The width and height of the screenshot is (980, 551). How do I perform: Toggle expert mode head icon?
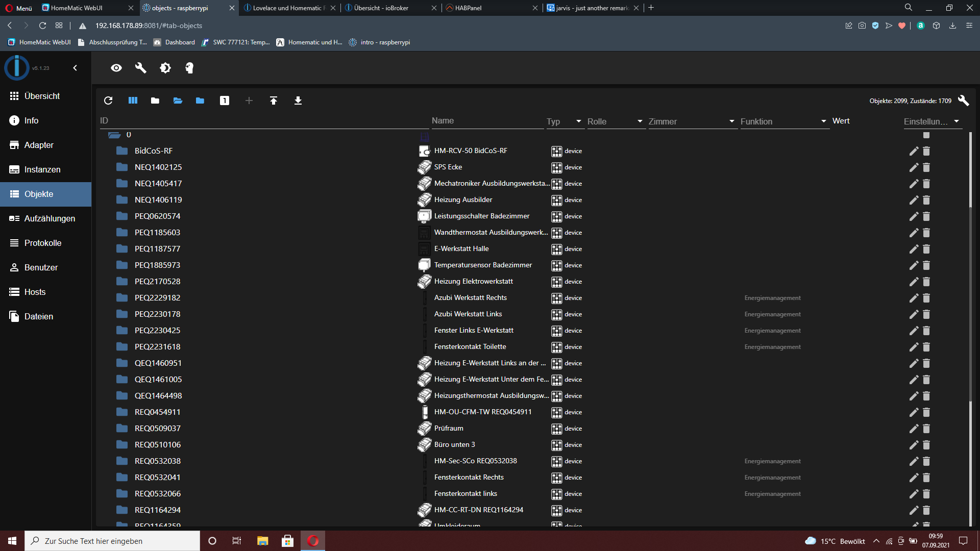pos(189,68)
